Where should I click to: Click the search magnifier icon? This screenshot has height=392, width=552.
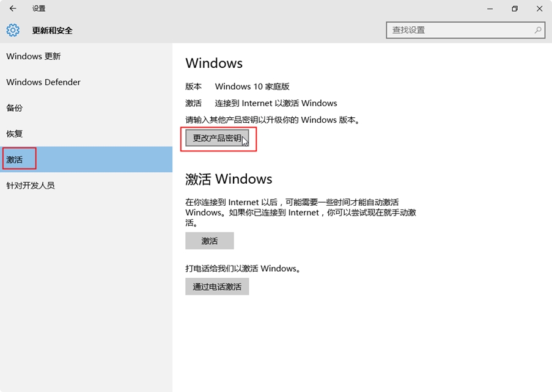click(x=537, y=31)
